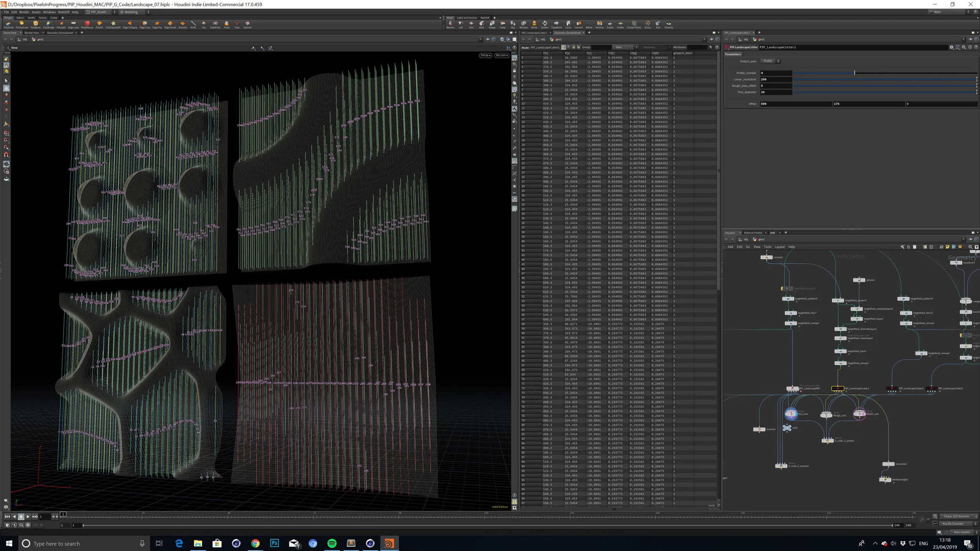This screenshot has width=980, height=551.
Task: Toggle real-time playback clock button
Action: (28, 525)
